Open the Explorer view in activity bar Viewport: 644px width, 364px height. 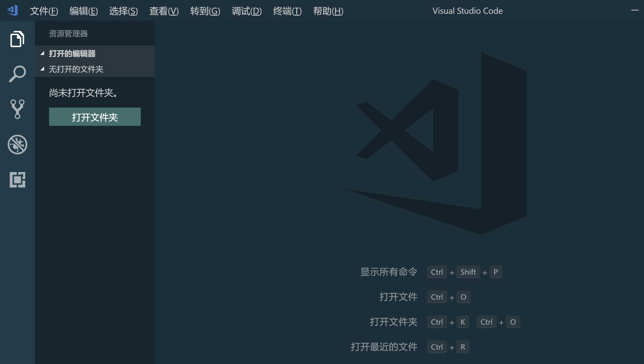click(x=17, y=39)
